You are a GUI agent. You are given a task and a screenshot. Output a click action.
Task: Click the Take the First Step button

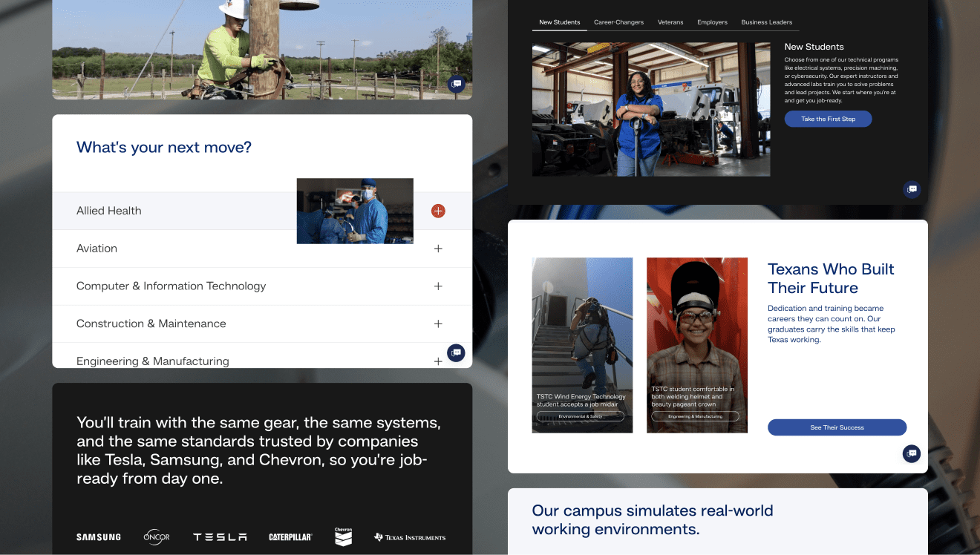(x=828, y=119)
